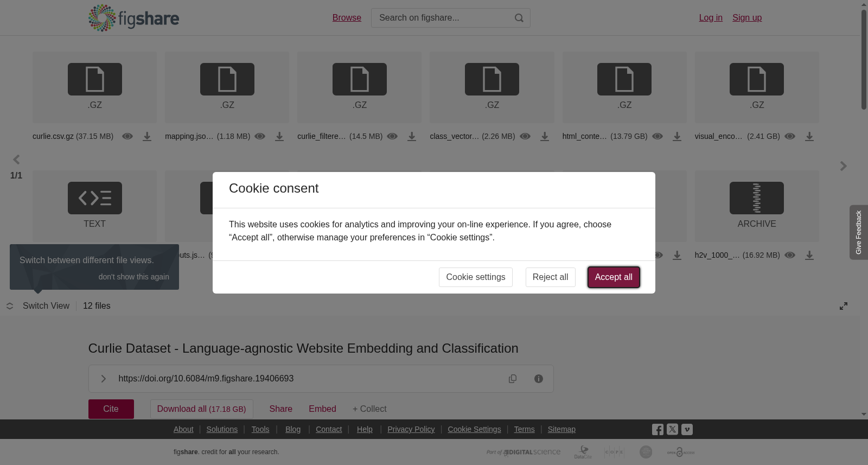
Task: Preview class_vector file via eye icon
Action: tap(525, 136)
